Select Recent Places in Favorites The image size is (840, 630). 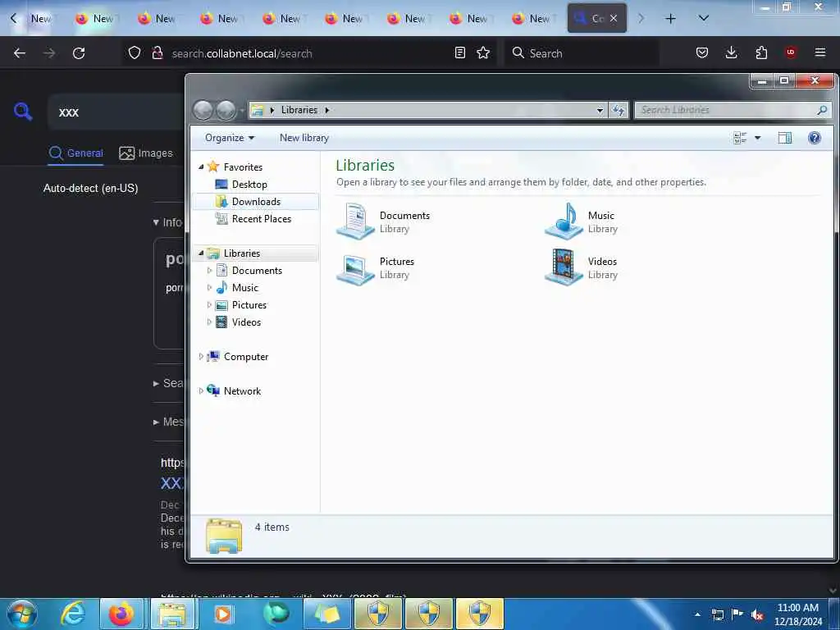coord(262,218)
